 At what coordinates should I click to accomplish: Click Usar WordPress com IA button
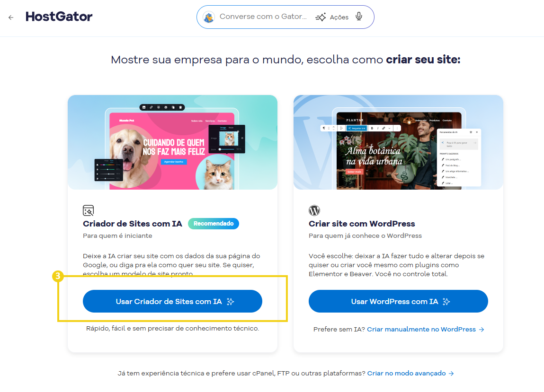[x=398, y=301]
